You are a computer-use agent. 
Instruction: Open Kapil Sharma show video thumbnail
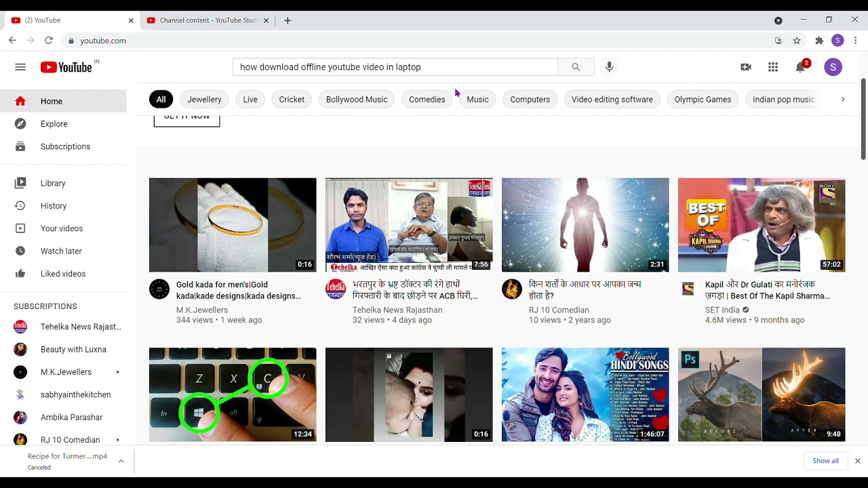point(762,225)
